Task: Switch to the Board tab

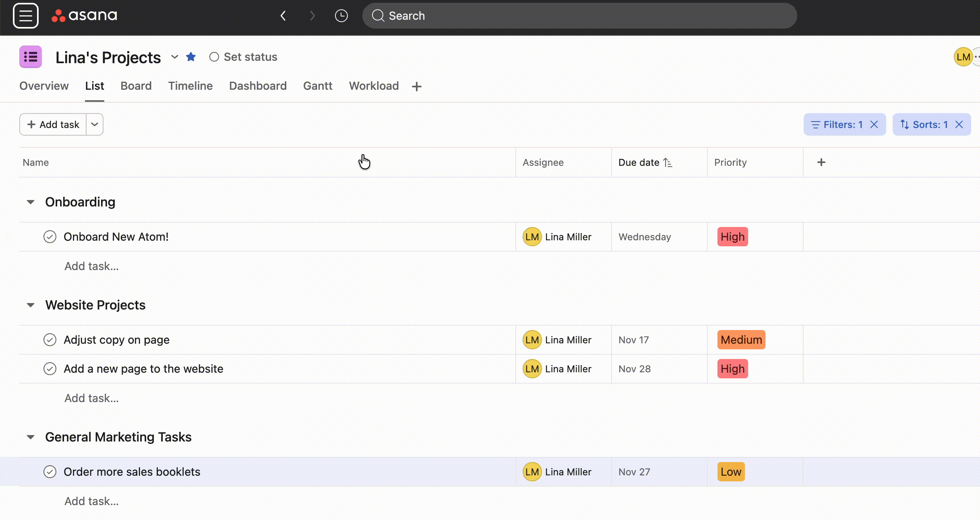Action: coord(136,86)
